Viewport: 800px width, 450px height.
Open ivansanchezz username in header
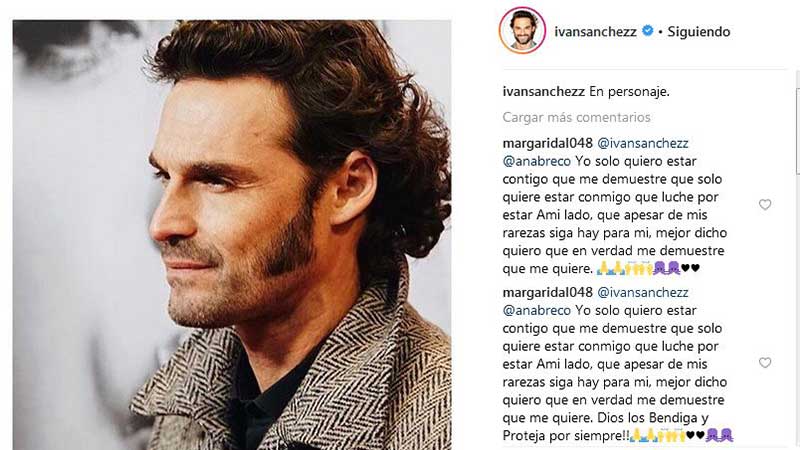(595, 32)
